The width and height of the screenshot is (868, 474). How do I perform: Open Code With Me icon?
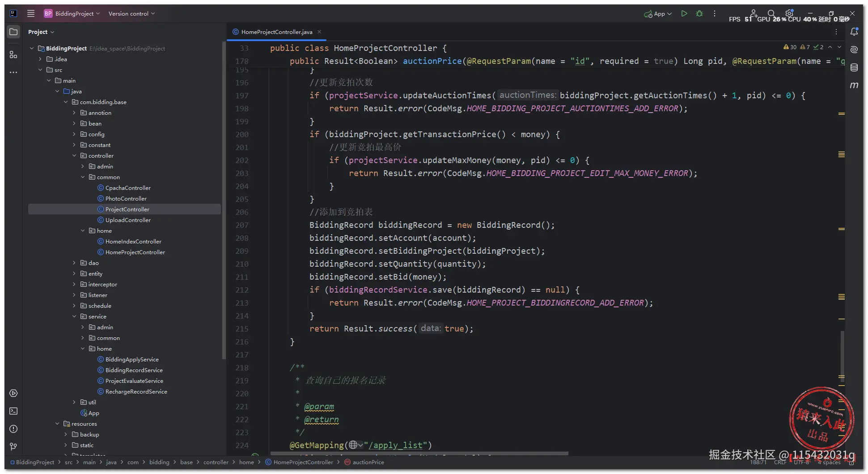point(754,13)
